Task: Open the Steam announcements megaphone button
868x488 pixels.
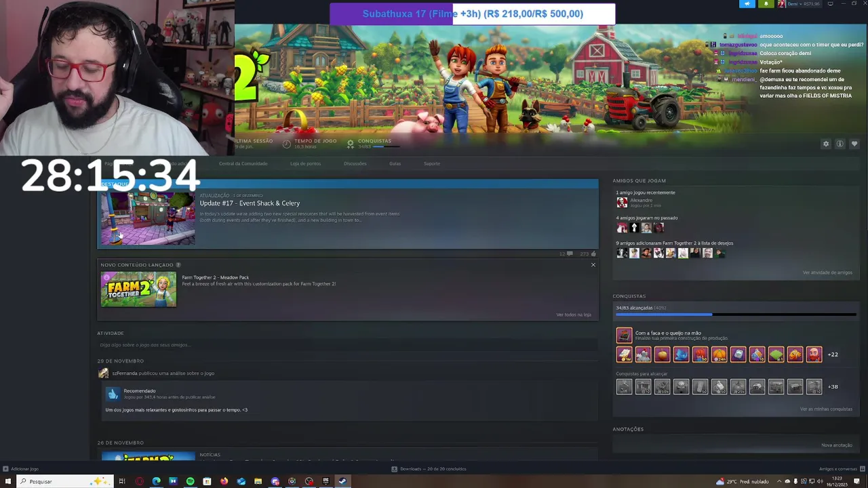Action: point(747,4)
